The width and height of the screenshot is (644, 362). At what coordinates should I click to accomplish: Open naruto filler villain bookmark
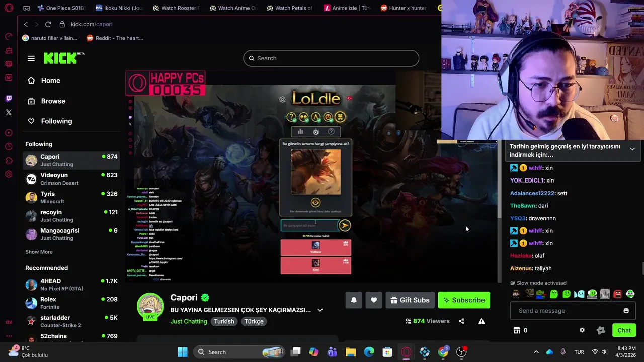pos(50,38)
